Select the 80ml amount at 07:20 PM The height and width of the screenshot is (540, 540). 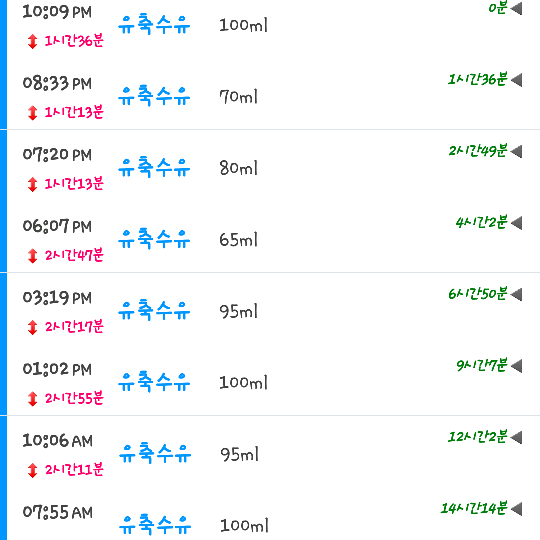(238, 168)
